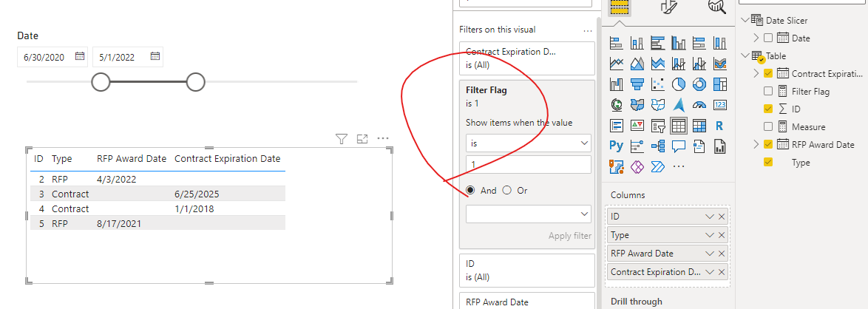Collapse the Date Slicer table
This screenshot has width=868, height=309.
point(745,21)
